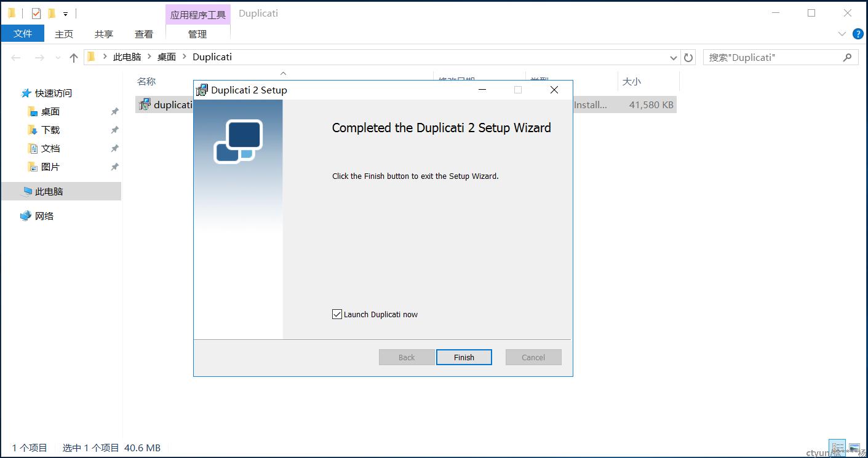Viewport: 868px width, 458px height.
Task: Open Explorer help icon
Action: [x=858, y=34]
